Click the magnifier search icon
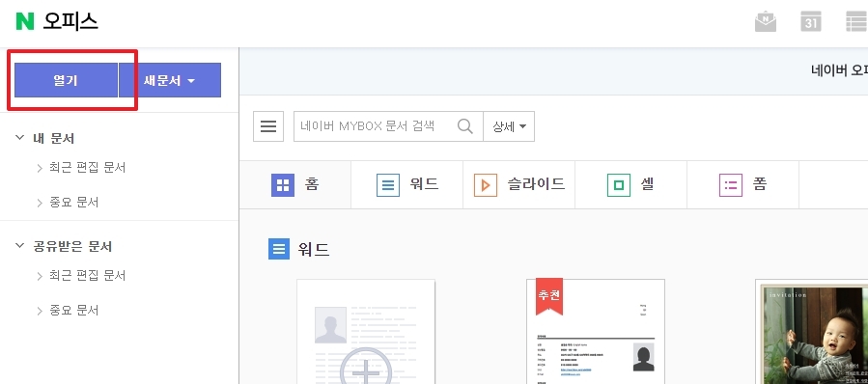This screenshot has width=868, height=384. click(465, 126)
